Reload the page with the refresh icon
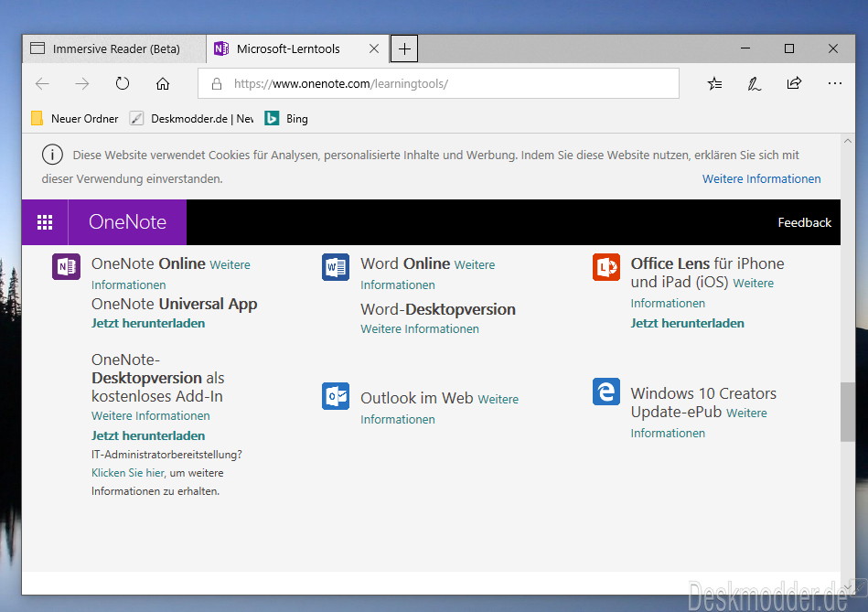The width and height of the screenshot is (868, 612). click(123, 83)
